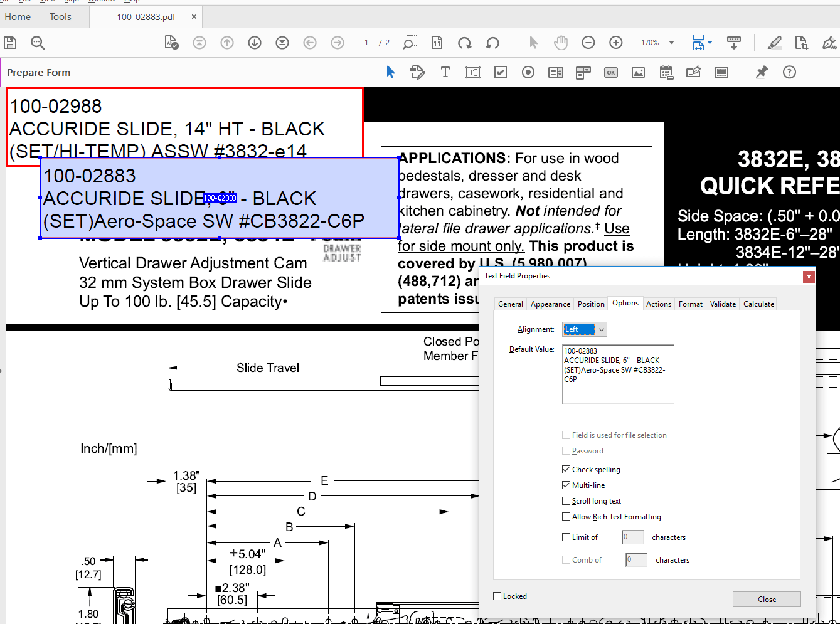Pin to keep the current tool selected
This screenshot has height=624, width=840.
tap(761, 72)
